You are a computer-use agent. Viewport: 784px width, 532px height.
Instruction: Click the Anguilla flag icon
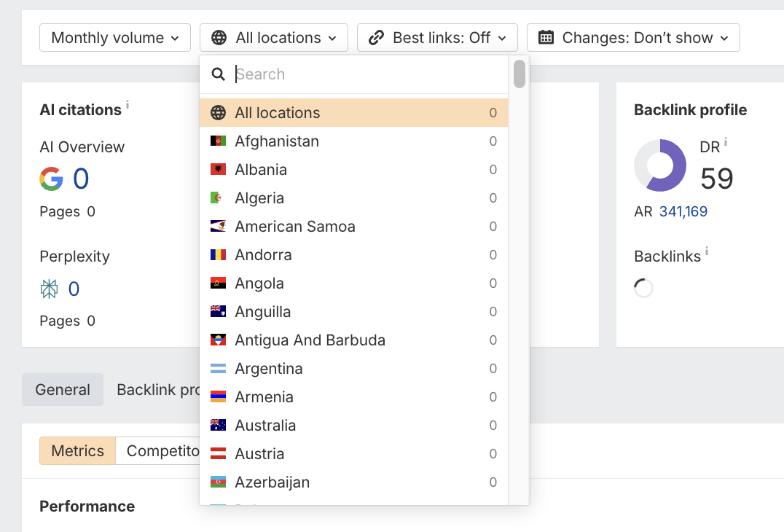click(x=218, y=311)
